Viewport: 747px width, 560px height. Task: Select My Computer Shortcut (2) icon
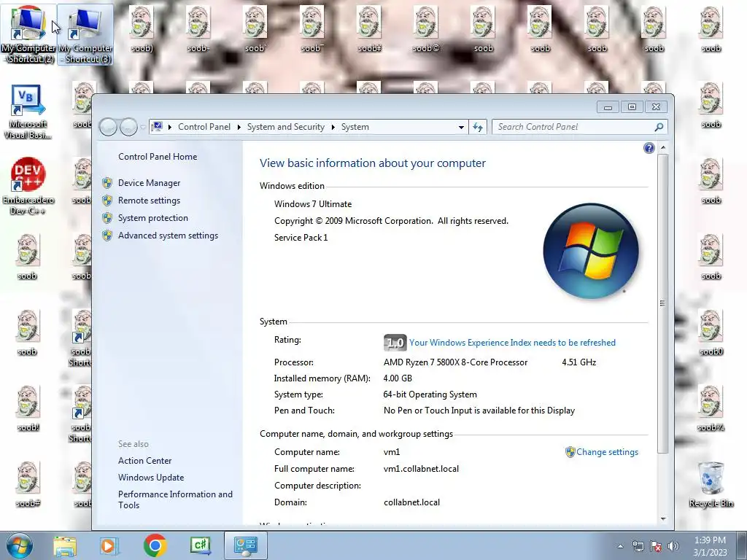click(28, 34)
